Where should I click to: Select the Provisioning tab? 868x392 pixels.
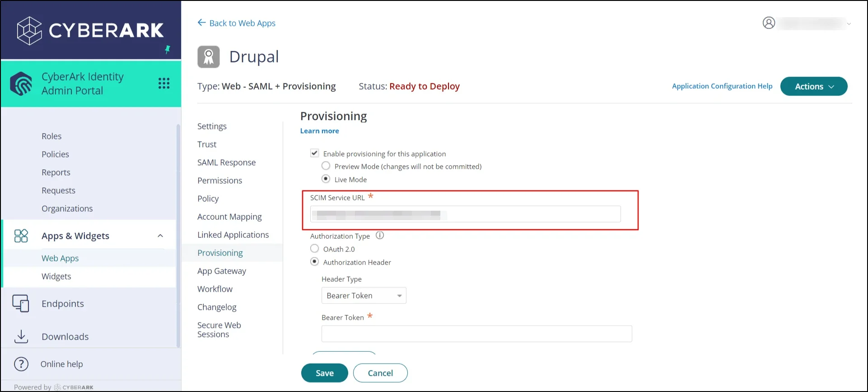pyautogui.click(x=220, y=253)
